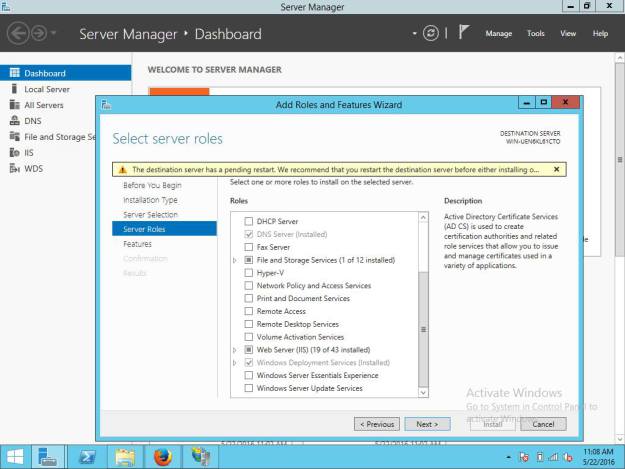Screen dimensions: 625x469
Task: Click the Next button in the wizard
Action: 427,424
